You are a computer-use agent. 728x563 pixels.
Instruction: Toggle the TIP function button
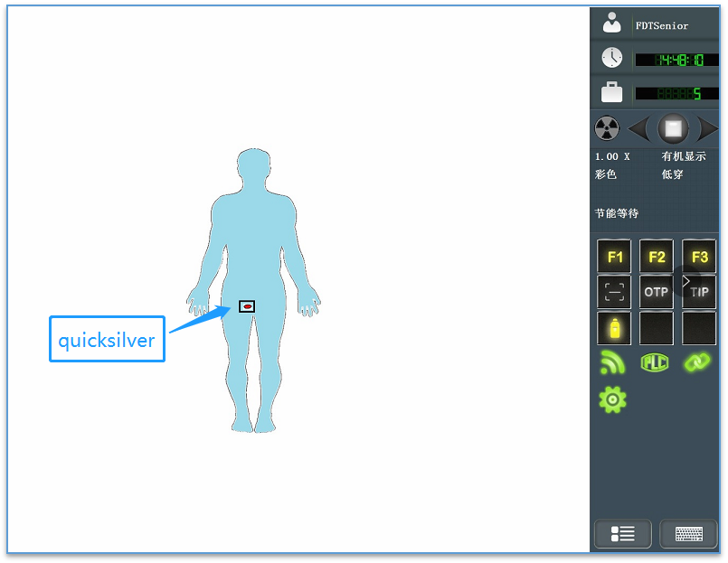(699, 292)
